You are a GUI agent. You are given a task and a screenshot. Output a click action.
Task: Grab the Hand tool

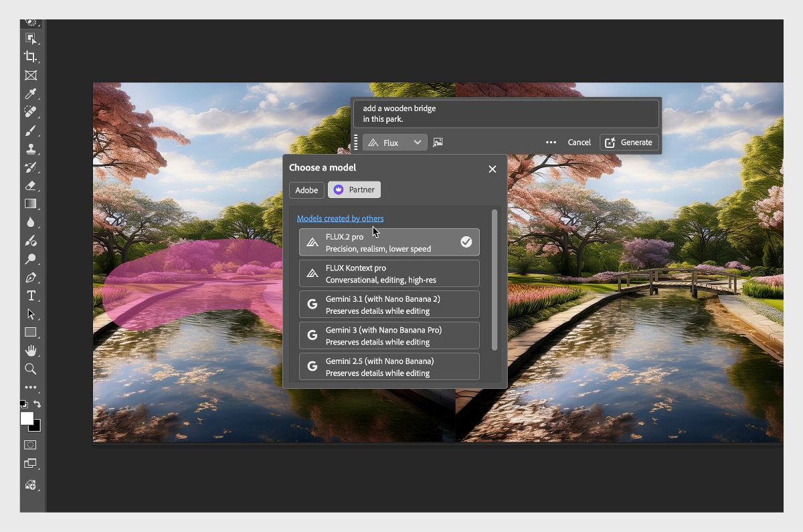tap(30, 350)
